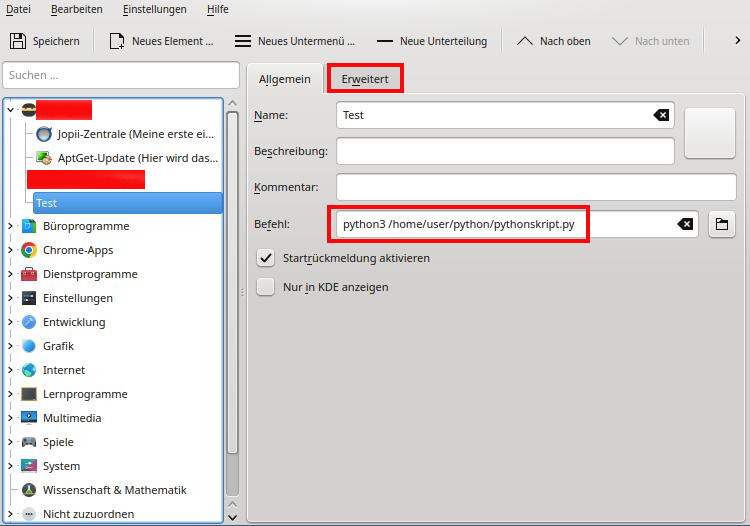Clear the Befehl field with its erase icon
Viewport: 750px width, 526px height.
(x=685, y=224)
